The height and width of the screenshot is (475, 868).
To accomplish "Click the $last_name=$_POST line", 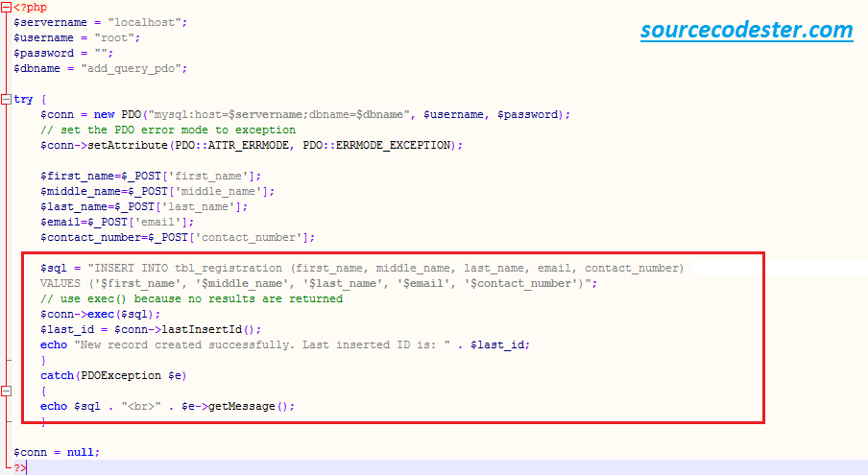I will 144,207.
